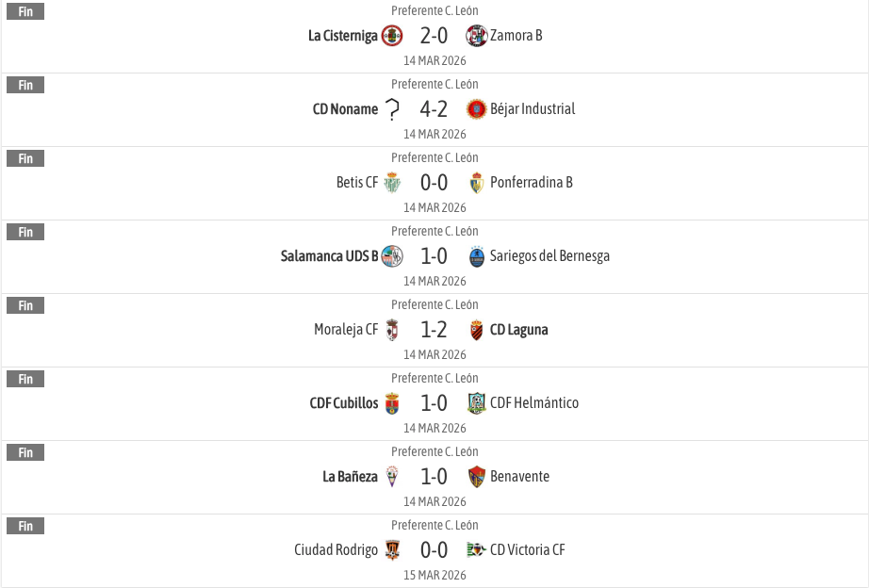The height and width of the screenshot is (588, 869).
Task: Click the CD Noname placeholder question-mark crest
Action: (392, 109)
